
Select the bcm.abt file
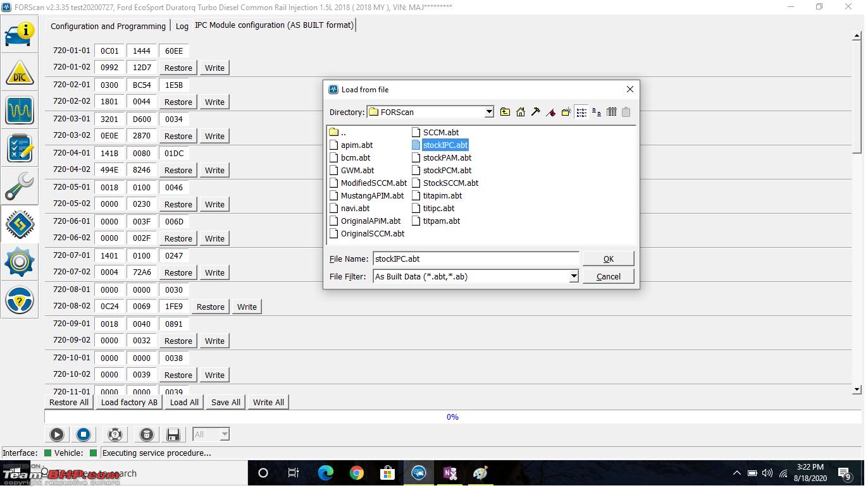click(350, 157)
